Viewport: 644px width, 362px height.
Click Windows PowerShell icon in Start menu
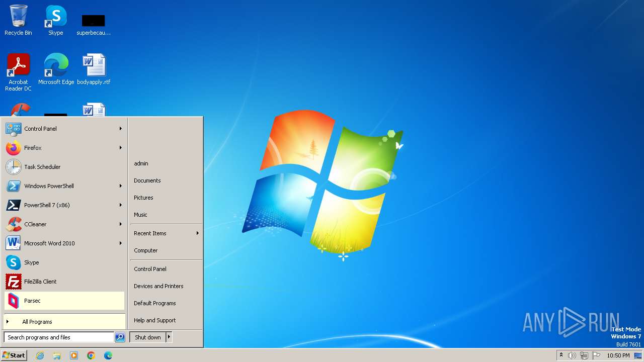tap(13, 186)
